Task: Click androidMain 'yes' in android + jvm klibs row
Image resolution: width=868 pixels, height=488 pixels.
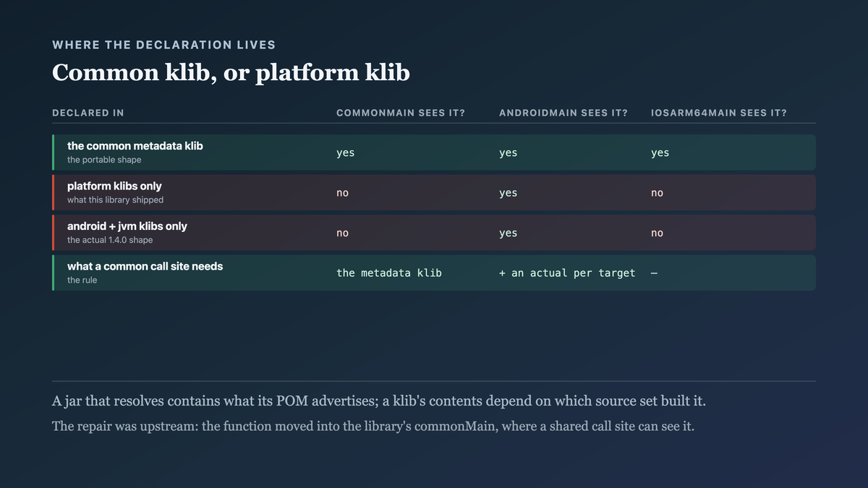Action: (509, 233)
